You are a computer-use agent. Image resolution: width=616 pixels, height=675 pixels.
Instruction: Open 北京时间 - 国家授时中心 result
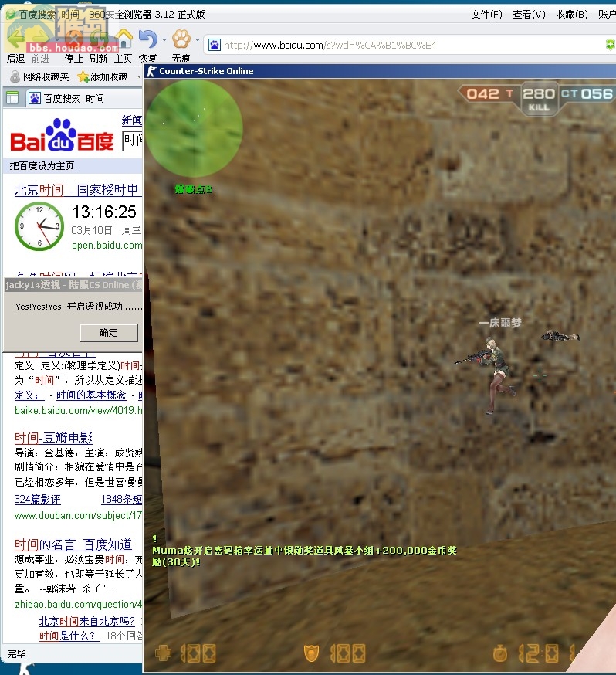[78, 190]
